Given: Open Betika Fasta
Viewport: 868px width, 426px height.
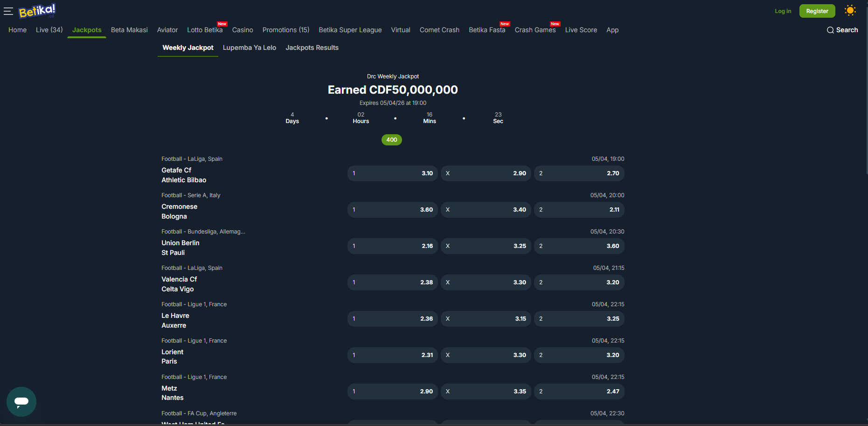Looking at the screenshot, I should [487, 30].
